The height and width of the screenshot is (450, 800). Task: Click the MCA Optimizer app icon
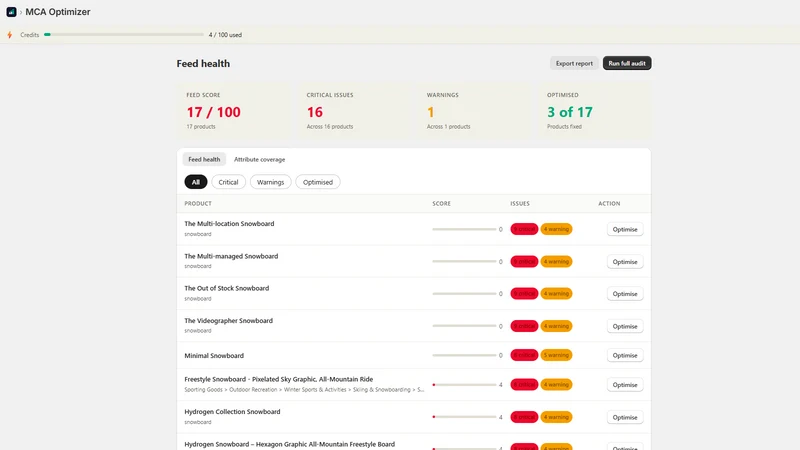coord(11,12)
